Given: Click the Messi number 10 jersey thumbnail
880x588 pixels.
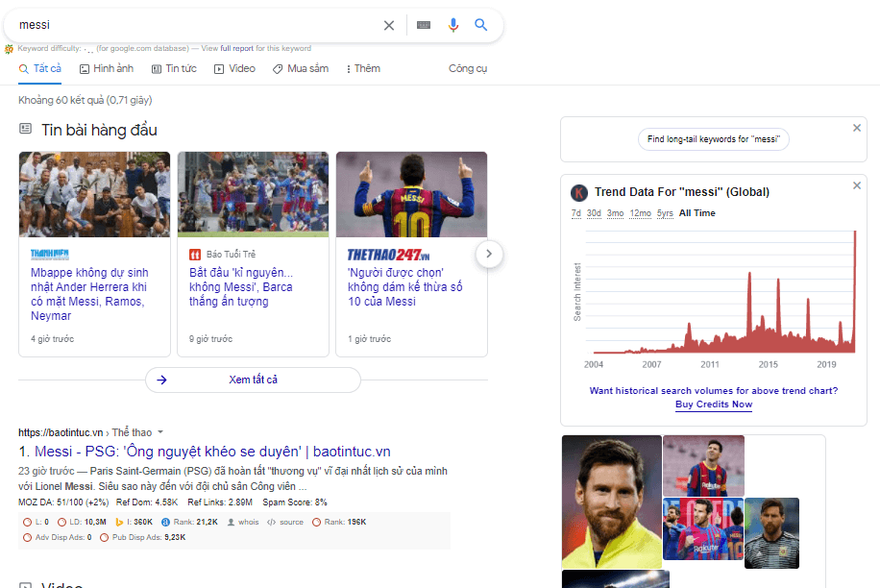Looking at the screenshot, I should click(x=411, y=194).
